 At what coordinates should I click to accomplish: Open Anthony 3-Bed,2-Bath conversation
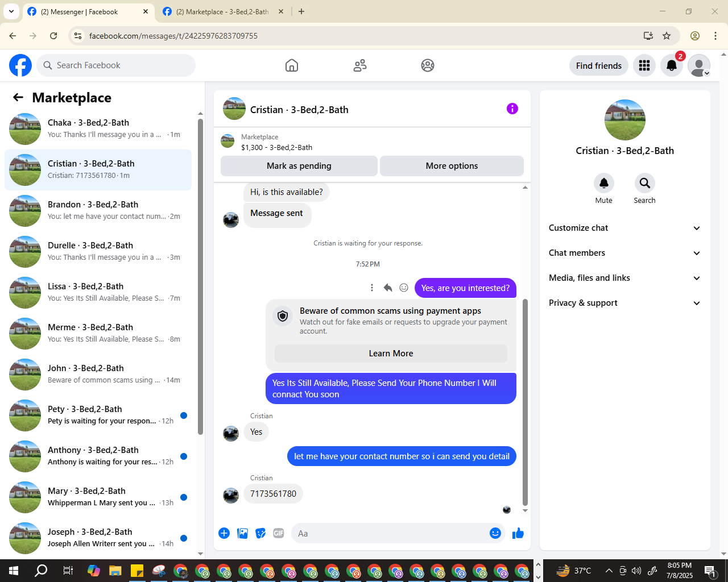pos(98,456)
